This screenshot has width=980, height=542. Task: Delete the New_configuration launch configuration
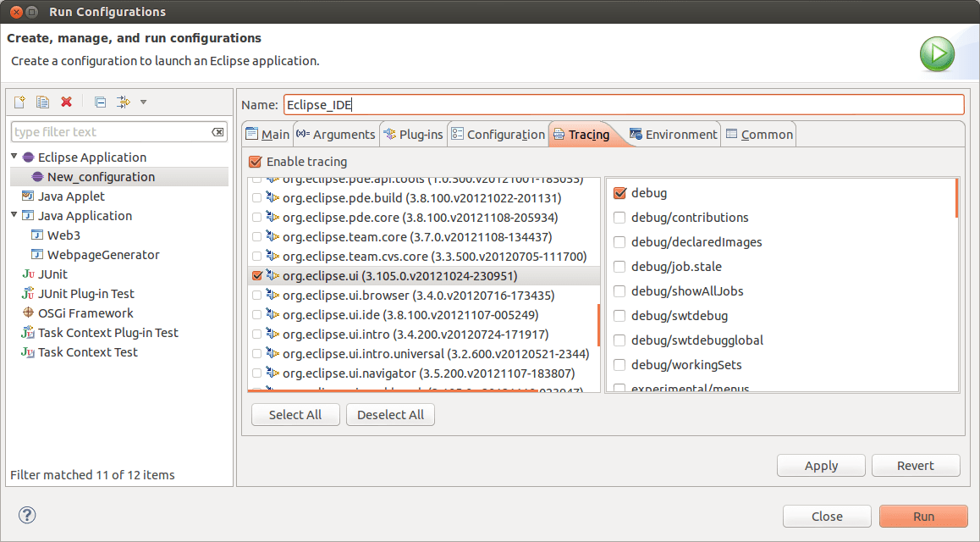tap(67, 102)
